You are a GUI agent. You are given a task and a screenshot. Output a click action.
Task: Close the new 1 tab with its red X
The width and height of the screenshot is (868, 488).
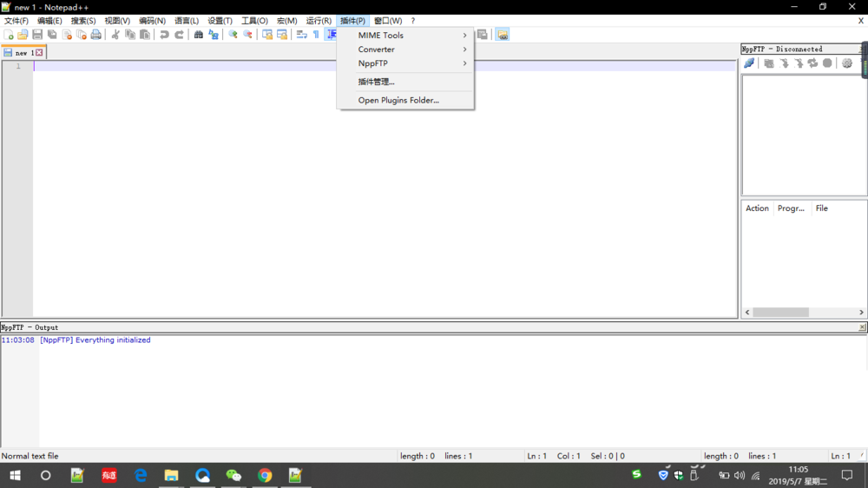coord(39,53)
